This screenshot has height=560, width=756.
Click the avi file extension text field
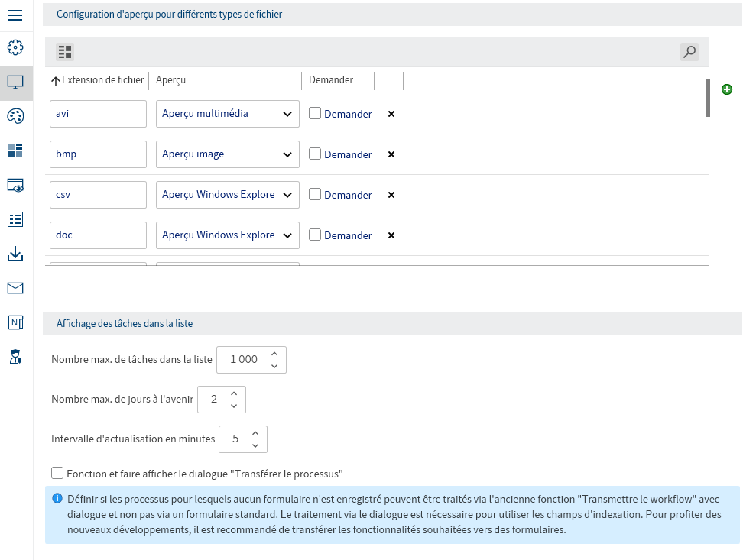tap(98, 114)
